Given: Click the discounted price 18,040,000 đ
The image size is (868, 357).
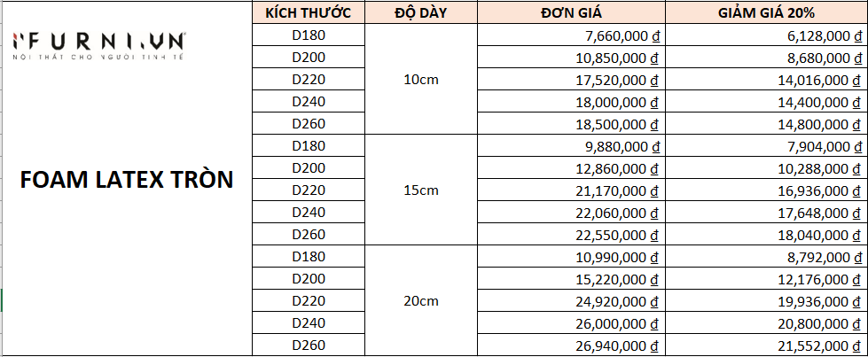Looking at the screenshot, I should pos(766,235).
